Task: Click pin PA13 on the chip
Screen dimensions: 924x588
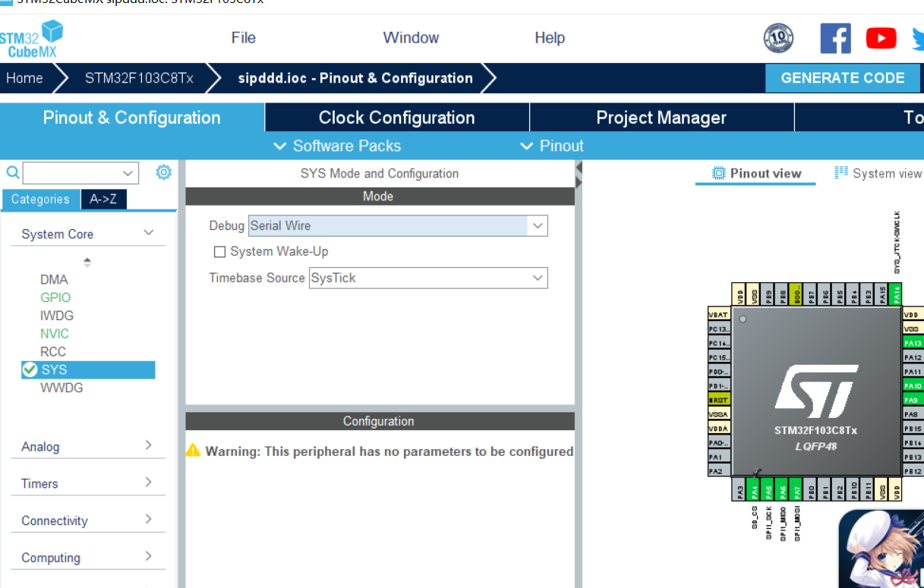Action: click(x=913, y=343)
